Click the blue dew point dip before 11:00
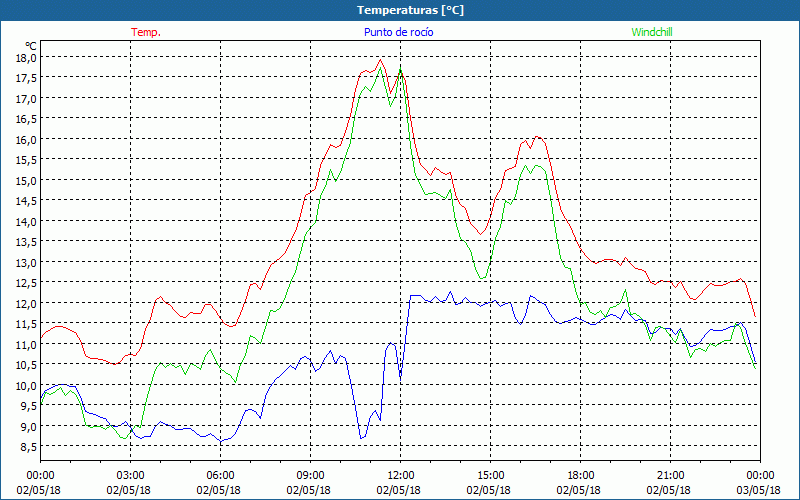This screenshot has height=500, width=800. coord(361,437)
